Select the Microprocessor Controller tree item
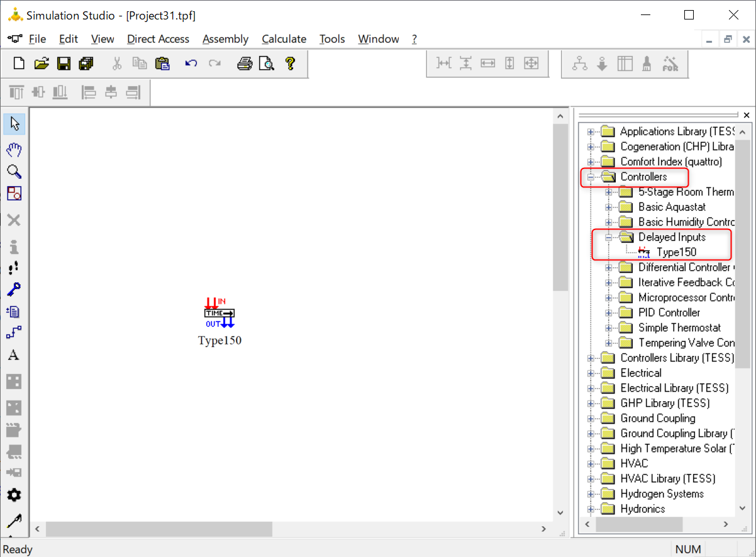This screenshot has height=557, width=756. pyautogui.click(x=686, y=297)
